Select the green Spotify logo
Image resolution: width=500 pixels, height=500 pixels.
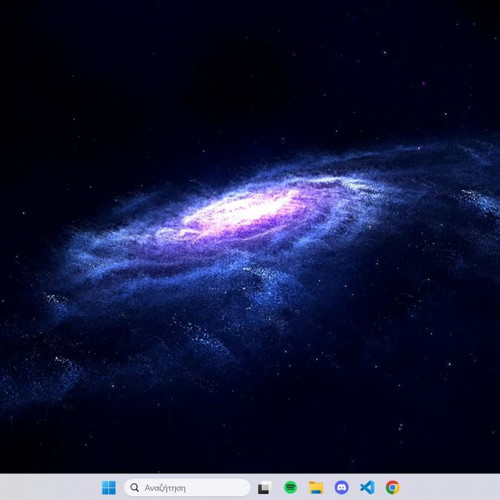coord(290,488)
